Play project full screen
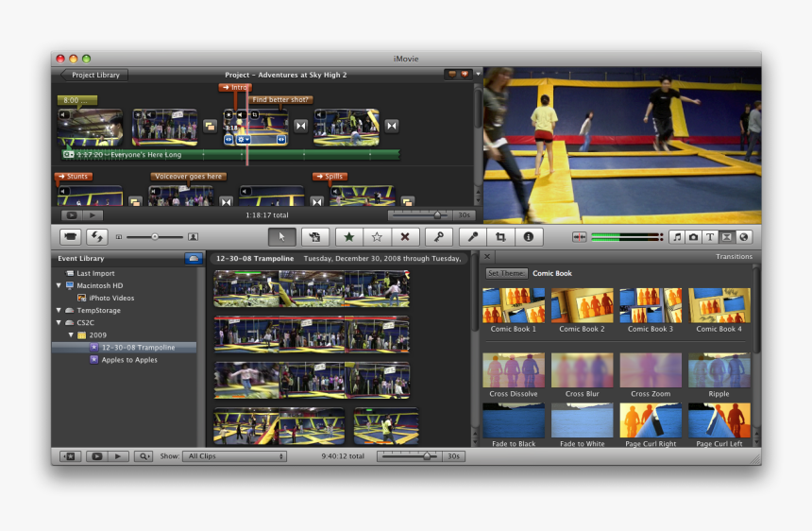Screen dimensions: 812x531 coord(72,215)
